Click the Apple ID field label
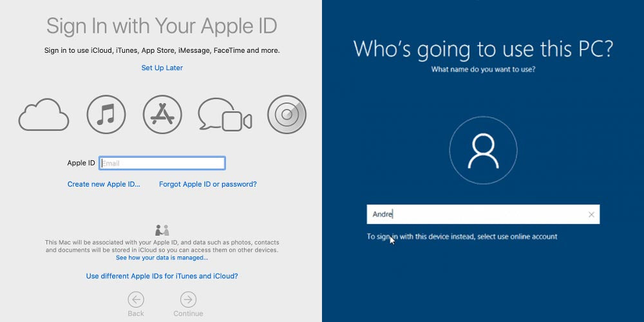 coord(81,163)
